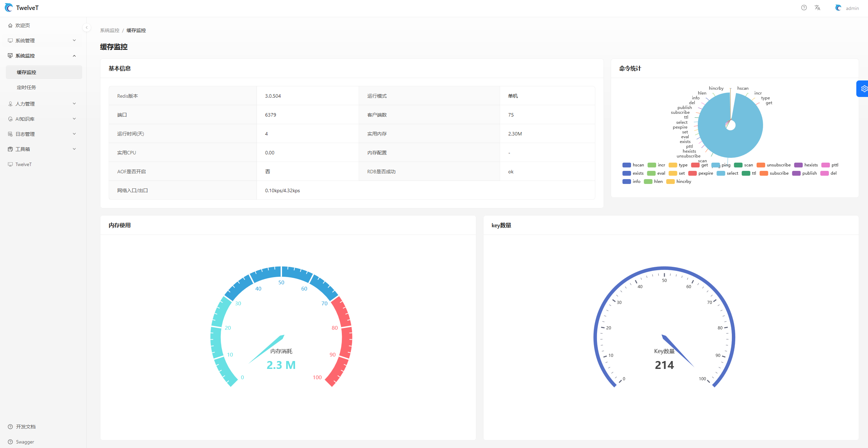This screenshot has height=448, width=868.
Task: Toggle the exists legend entry
Action: (633, 173)
